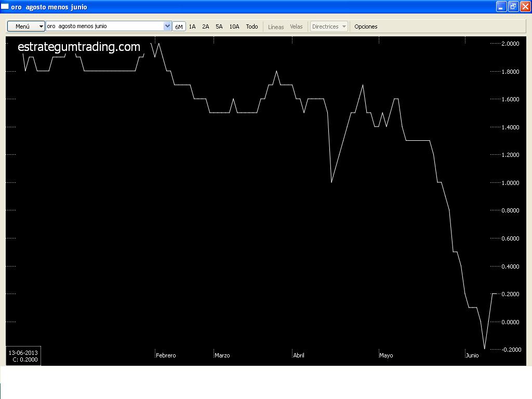Viewport: 532px width, 399px height.
Task: Click the Febrero axis label
Action: (x=166, y=355)
